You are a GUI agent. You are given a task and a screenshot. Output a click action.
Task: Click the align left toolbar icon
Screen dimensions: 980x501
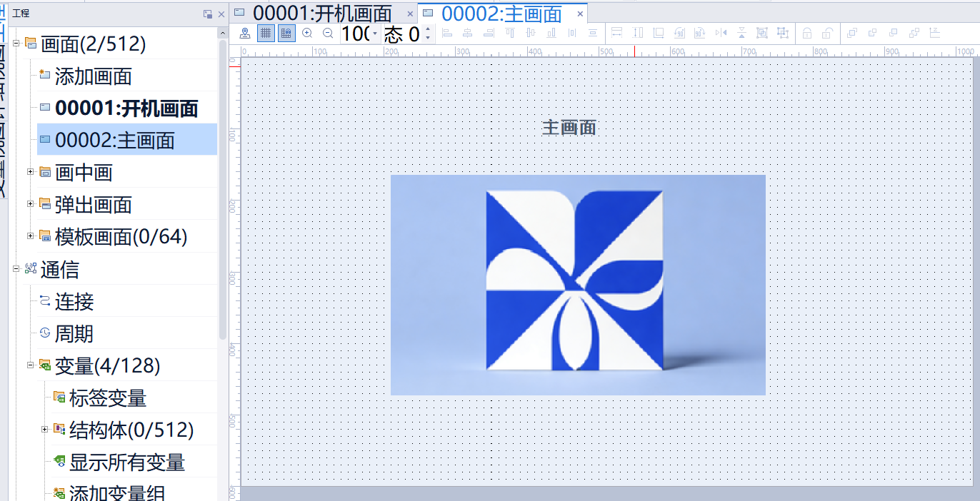point(447,33)
